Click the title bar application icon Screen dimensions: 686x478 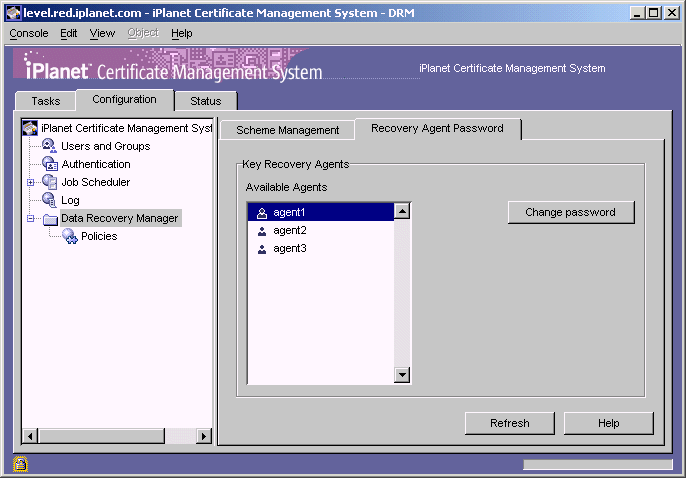[x=13, y=13]
